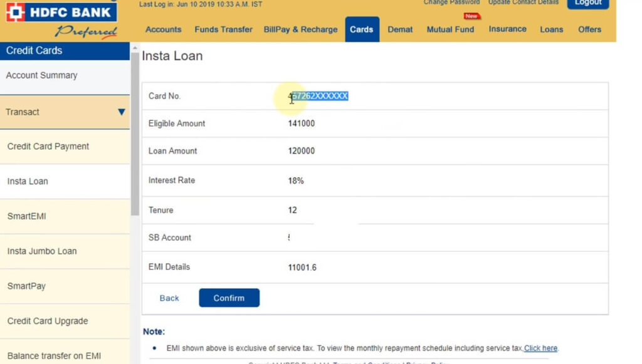
Task: Open the Demat tab
Action: (400, 29)
